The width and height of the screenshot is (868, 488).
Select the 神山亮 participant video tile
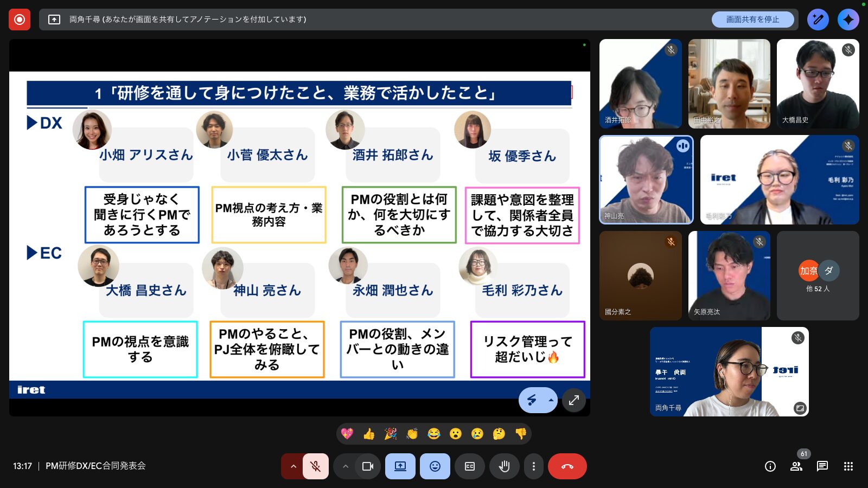[646, 179]
